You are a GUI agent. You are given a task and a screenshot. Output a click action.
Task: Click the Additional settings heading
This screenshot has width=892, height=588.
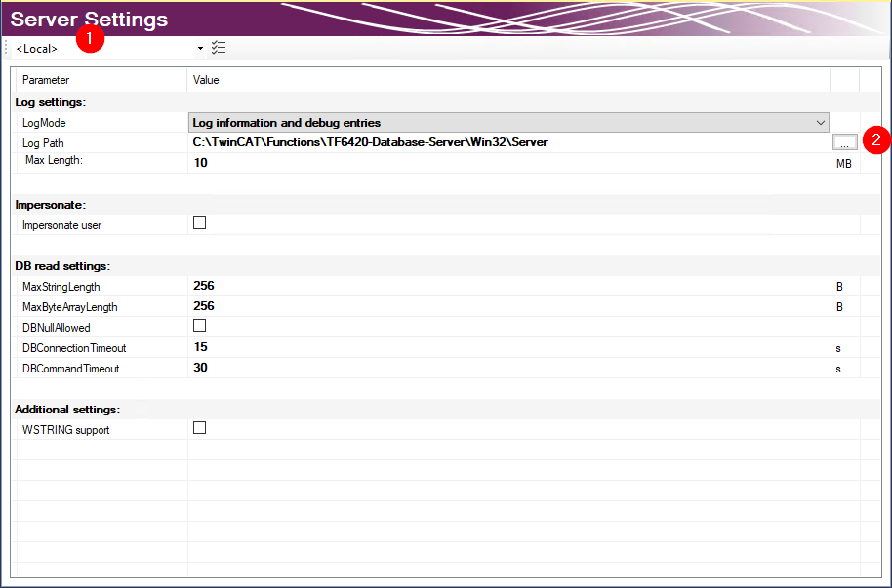click(x=67, y=410)
